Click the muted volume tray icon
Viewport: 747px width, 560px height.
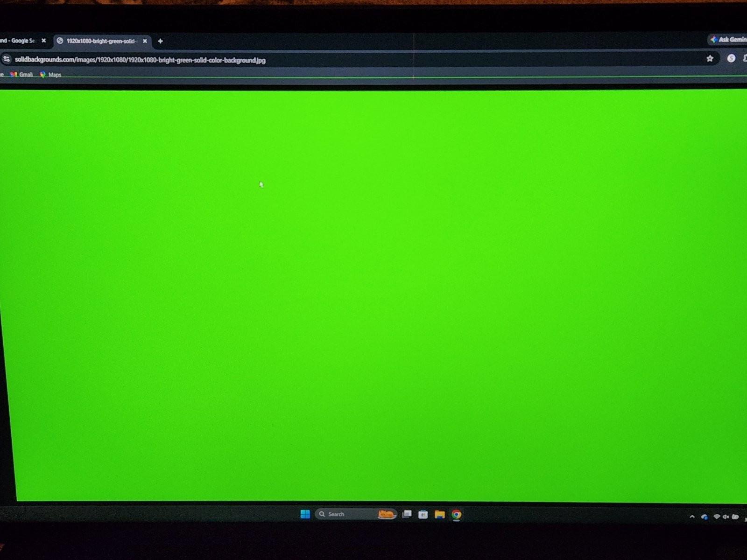(726, 517)
